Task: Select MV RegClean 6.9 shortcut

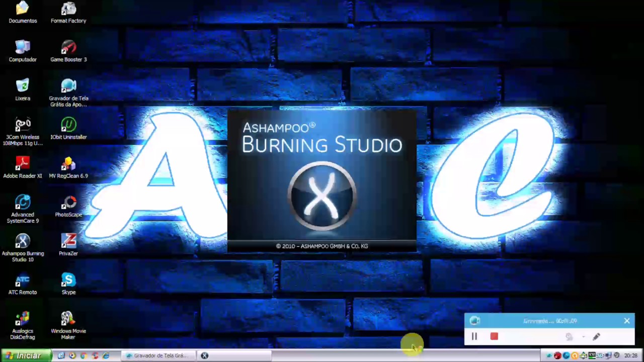Action: coord(68,167)
